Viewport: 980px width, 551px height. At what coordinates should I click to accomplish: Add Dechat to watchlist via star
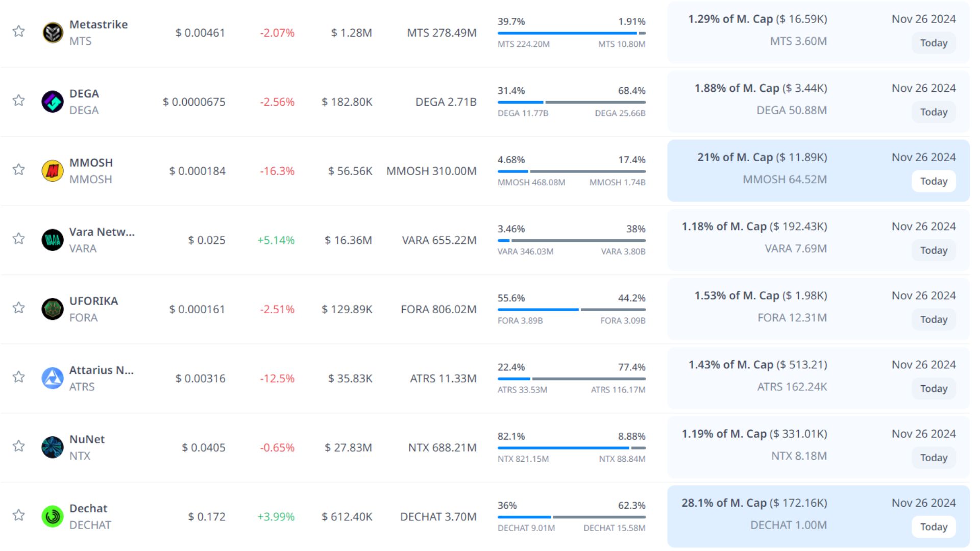click(19, 515)
